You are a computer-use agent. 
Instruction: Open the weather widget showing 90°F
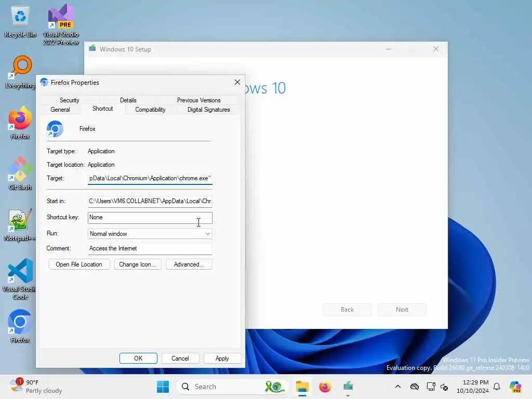tap(36, 387)
